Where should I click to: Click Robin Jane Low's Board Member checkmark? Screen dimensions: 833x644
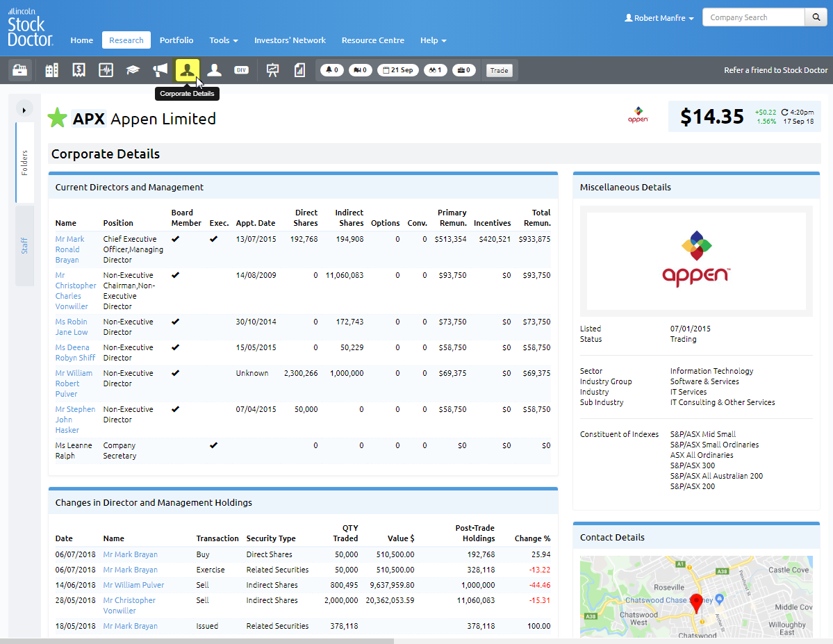[175, 322]
